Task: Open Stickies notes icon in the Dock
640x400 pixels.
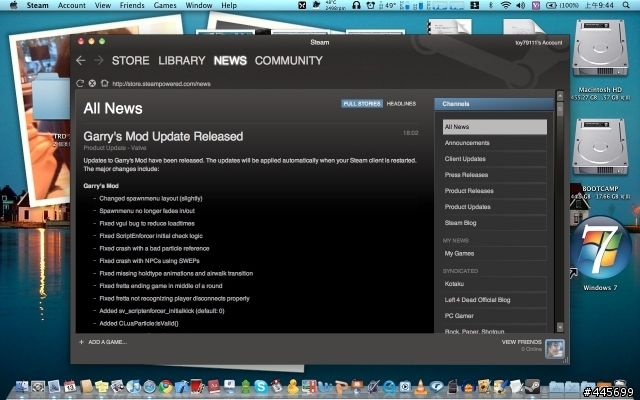Action: coord(102,386)
